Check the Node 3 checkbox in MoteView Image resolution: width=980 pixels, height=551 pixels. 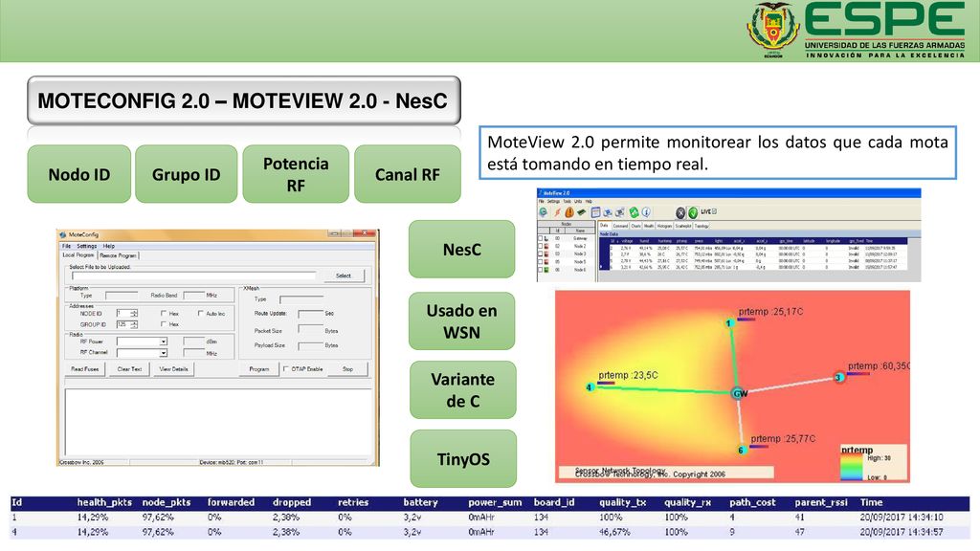click(x=540, y=253)
